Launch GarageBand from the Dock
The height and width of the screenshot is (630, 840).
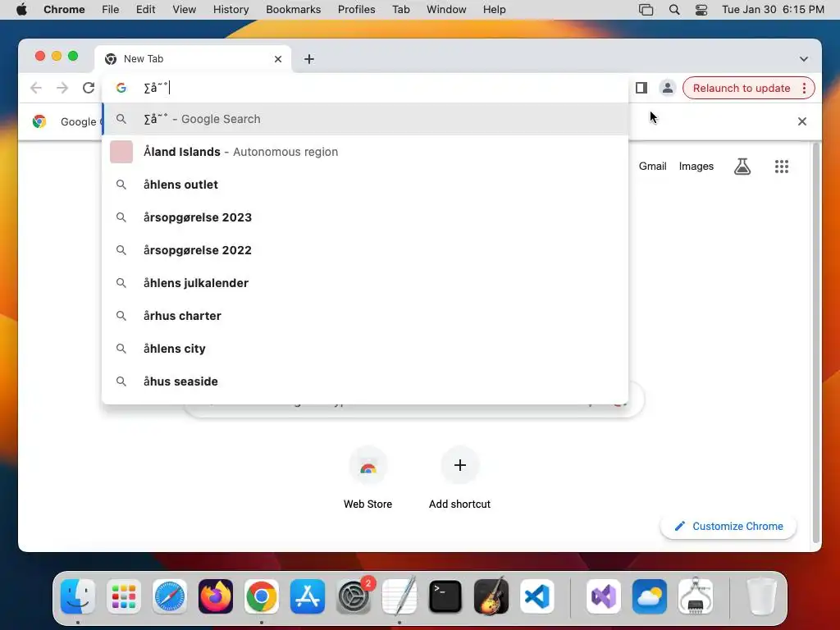click(x=491, y=596)
